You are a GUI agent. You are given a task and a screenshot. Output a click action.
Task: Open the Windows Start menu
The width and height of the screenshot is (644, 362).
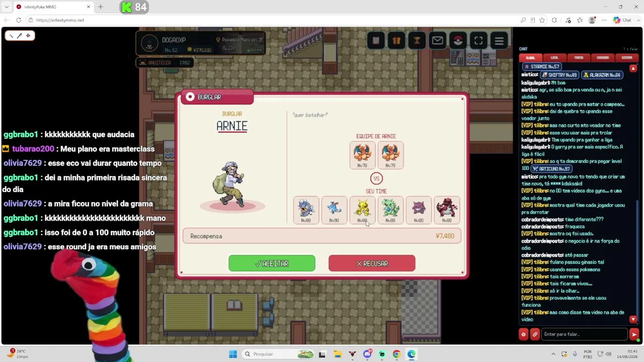click(x=233, y=354)
